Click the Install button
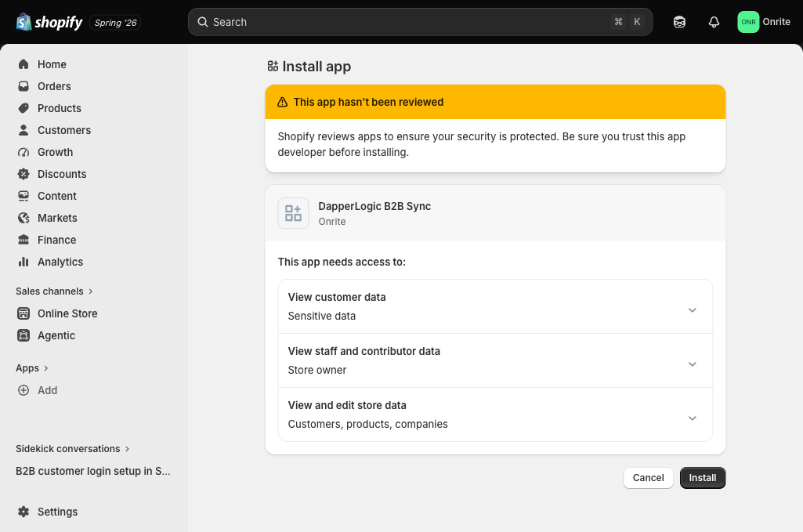This screenshot has width=803, height=532. click(703, 478)
